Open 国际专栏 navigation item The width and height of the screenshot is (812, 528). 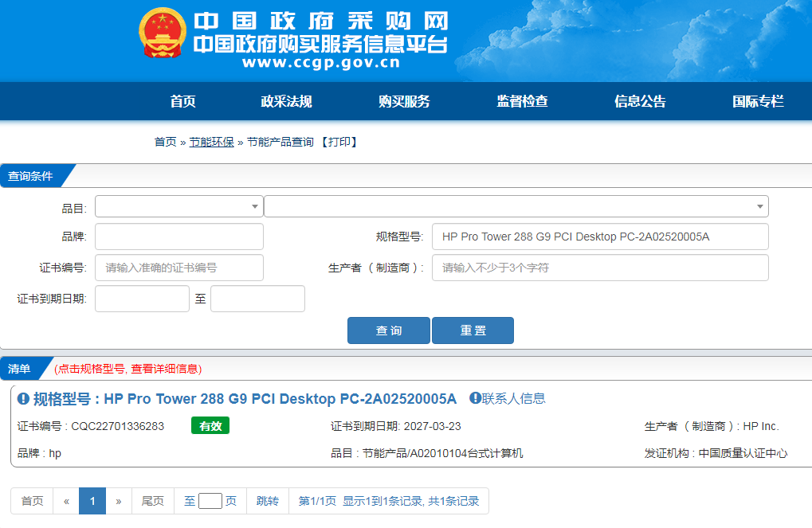(x=758, y=101)
